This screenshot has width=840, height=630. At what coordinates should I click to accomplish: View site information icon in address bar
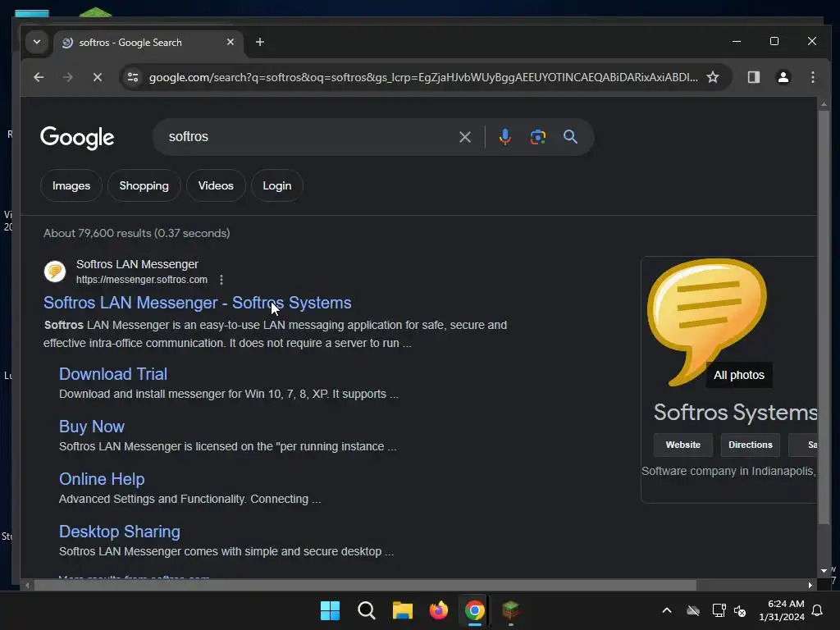[x=133, y=77]
